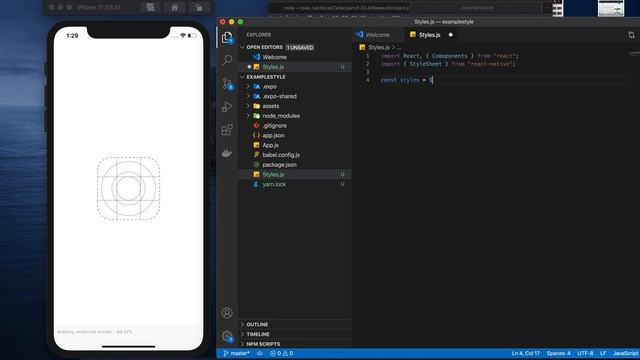Image resolution: width=640 pixels, height=360 pixels.
Task: Open the App.js file
Action: point(295,145)
